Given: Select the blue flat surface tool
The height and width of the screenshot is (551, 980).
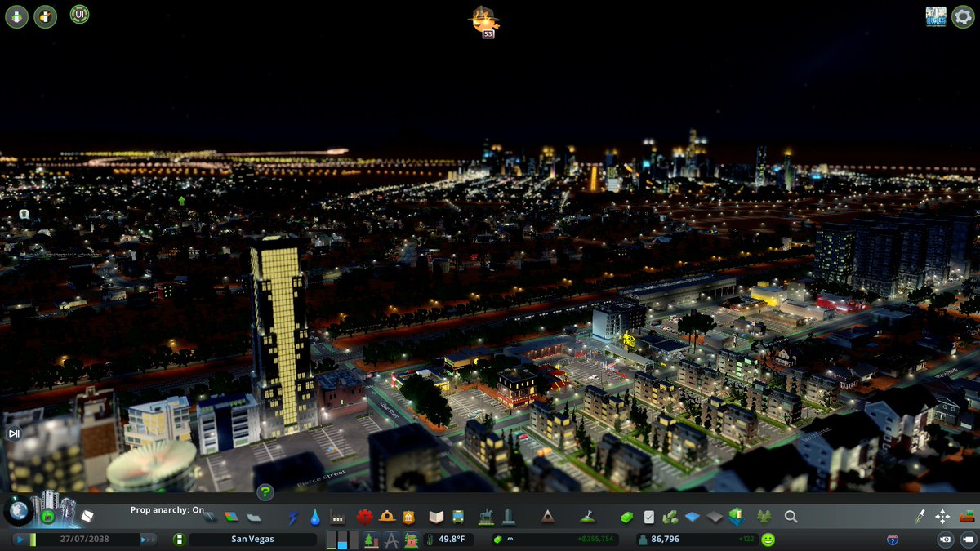Looking at the screenshot, I should coord(693,517).
